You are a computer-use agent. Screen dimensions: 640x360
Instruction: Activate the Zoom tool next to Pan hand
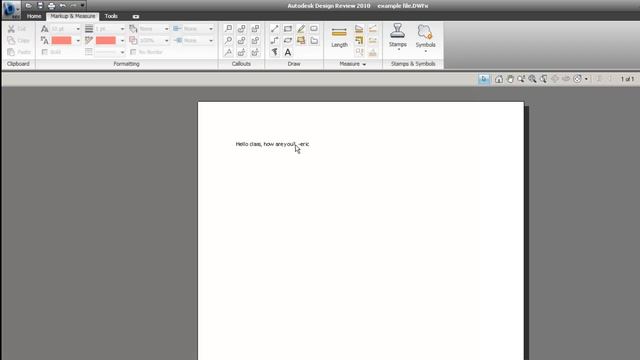pyautogui.click(x=521, y=79)
